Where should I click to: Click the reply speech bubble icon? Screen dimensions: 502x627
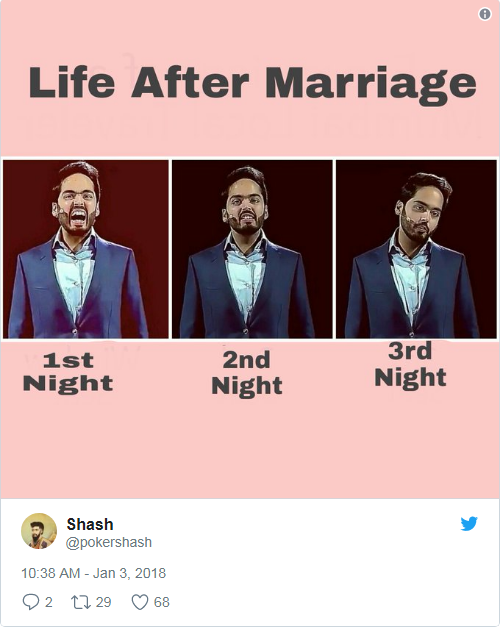[x=30, y=601]
